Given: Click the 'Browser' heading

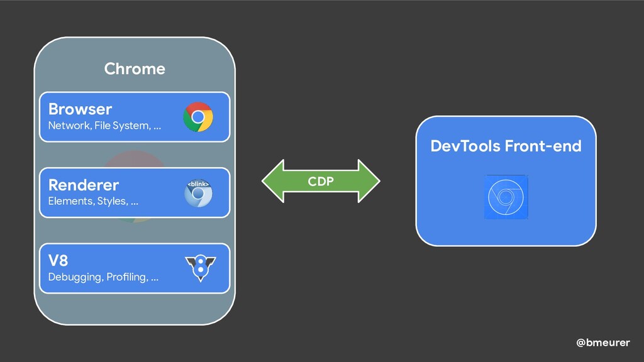Looking at the screenshot, I should pos(80,109).
